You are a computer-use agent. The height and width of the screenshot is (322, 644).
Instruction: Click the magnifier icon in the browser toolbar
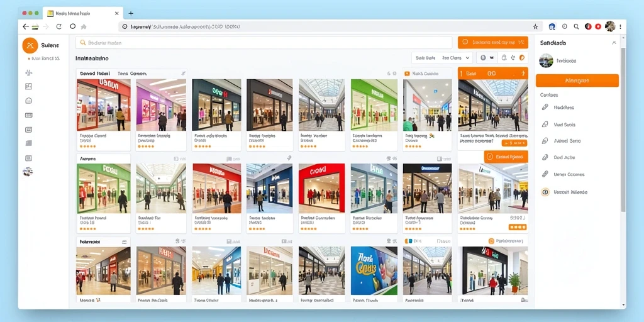576,26
